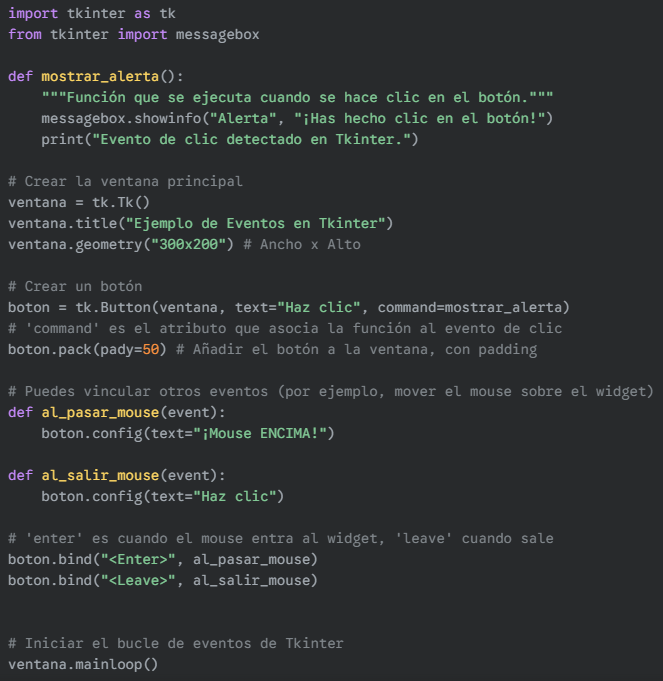663x681 pixels.
Task: Click the al_pasar_mouse function name definition
Action: pos(100,413)
